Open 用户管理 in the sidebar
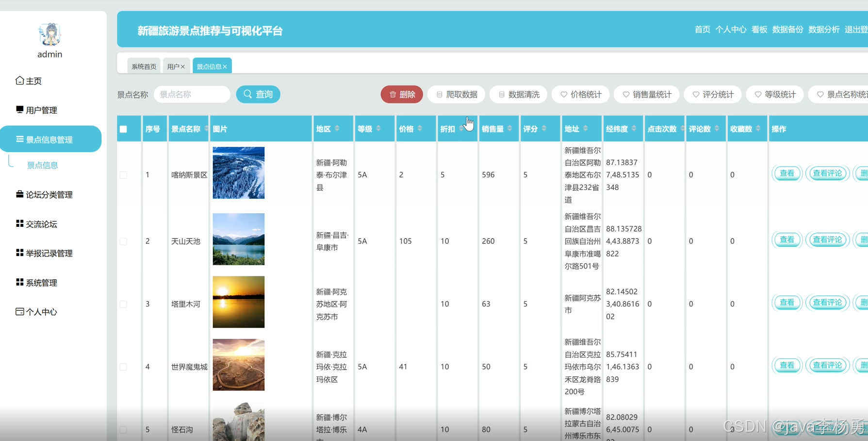The image size is (868, 441). coord(36,110)
